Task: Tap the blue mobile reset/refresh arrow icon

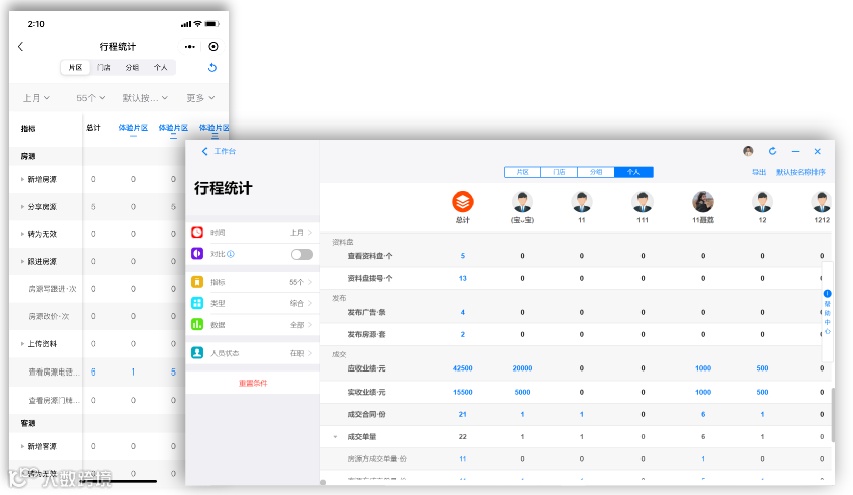Action: tap(213, 67)
